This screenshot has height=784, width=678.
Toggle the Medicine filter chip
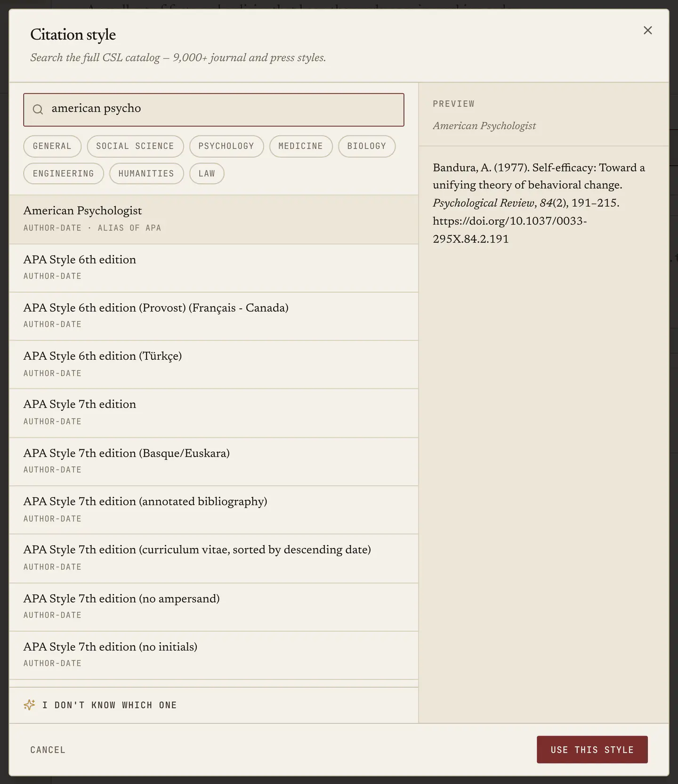point(301,146)
